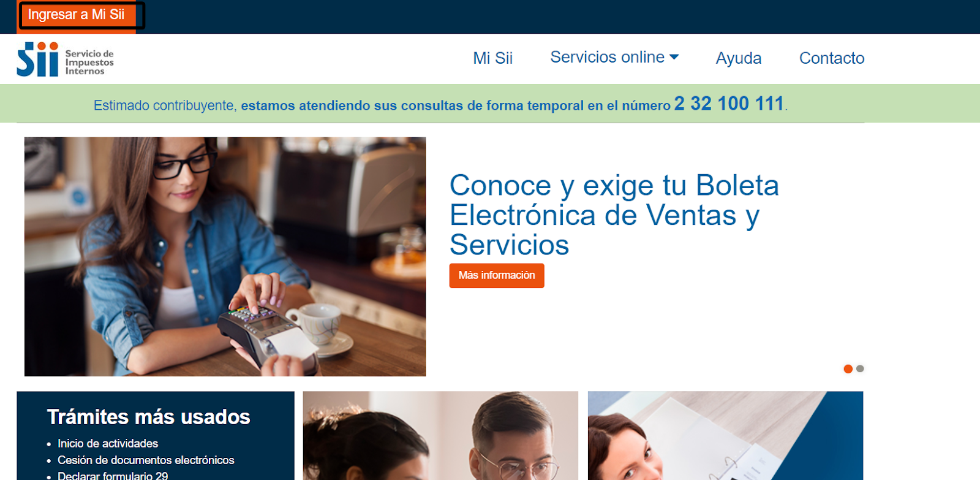Expand the Servicios online dropdown arrow
980x480 pixels.
point(674,57)
